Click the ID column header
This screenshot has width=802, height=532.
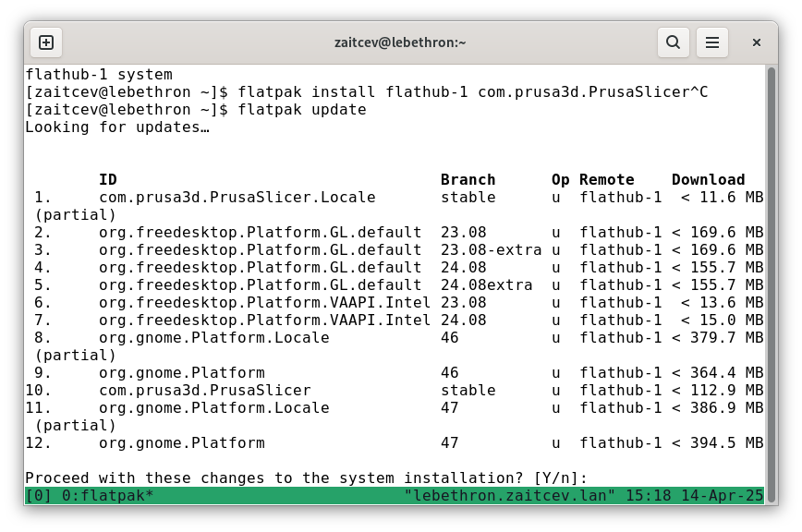(108, 180)
